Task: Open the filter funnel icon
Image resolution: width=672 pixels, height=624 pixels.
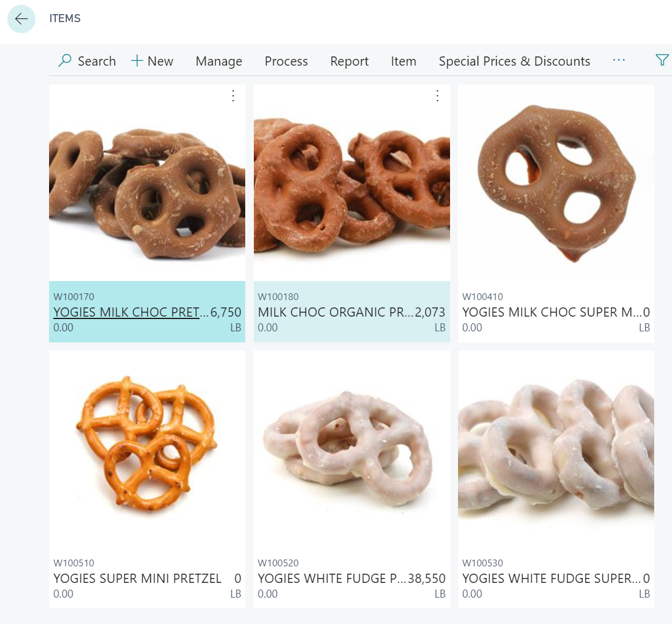Action: 662,60
